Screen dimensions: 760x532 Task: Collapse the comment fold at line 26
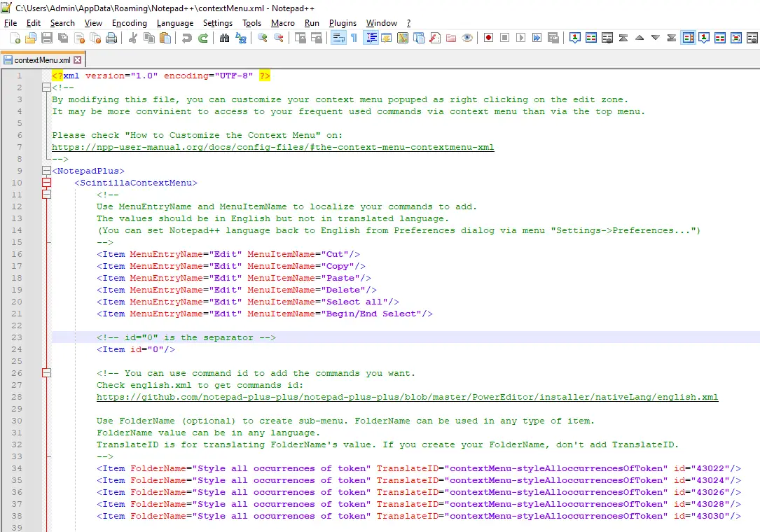46,373
